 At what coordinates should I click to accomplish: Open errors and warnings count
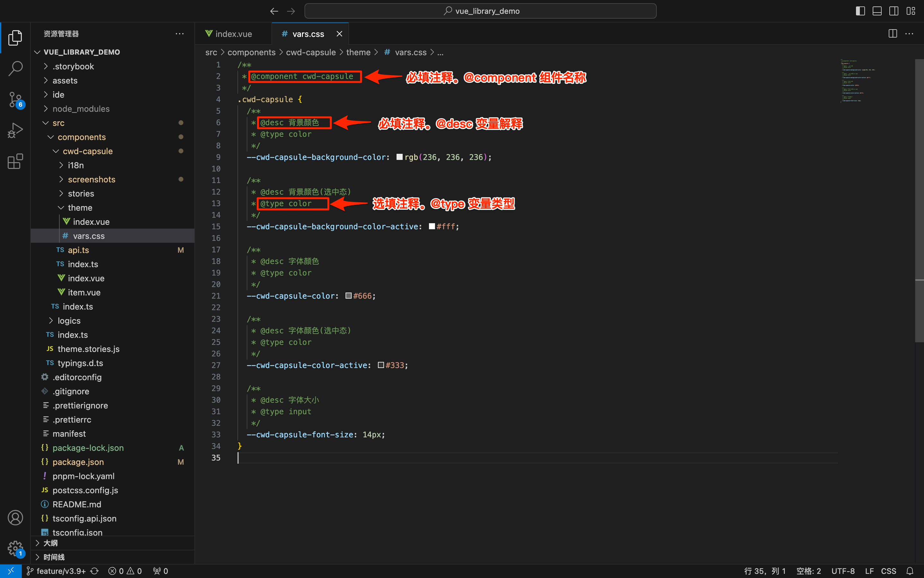125,571
